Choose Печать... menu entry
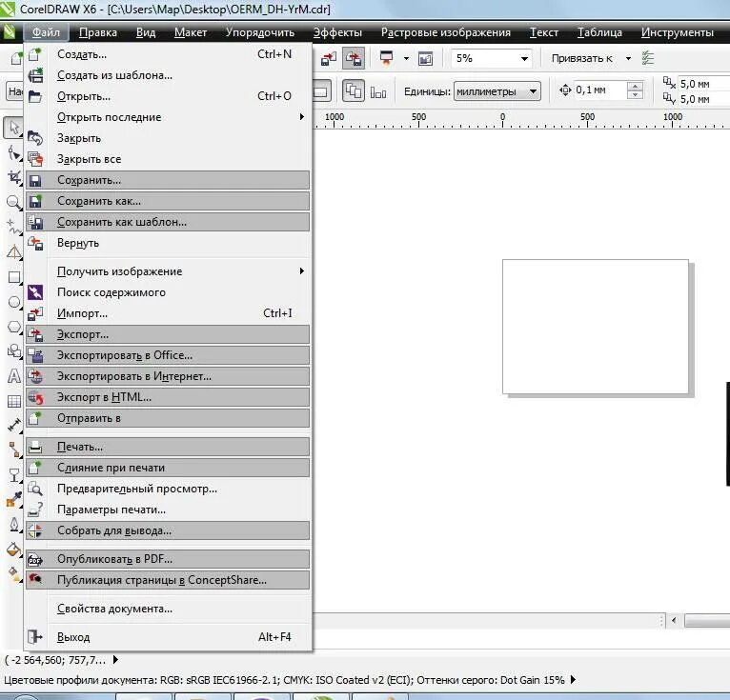Screen dimensions: 730x700 pos(168,447)
